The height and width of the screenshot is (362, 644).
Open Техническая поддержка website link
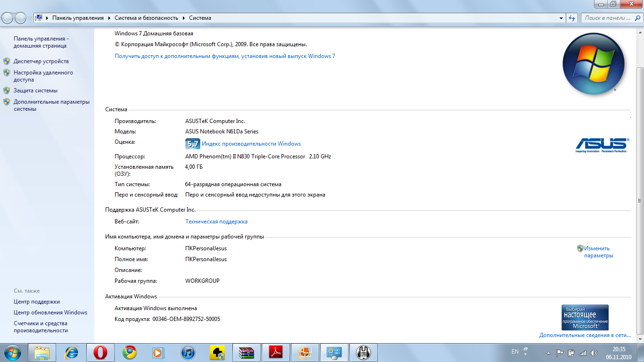pos(216,222)
